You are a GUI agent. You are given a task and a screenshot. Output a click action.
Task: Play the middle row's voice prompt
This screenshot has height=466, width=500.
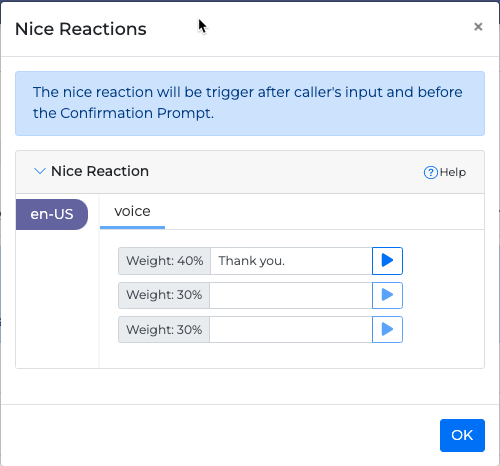click(387, 295)
